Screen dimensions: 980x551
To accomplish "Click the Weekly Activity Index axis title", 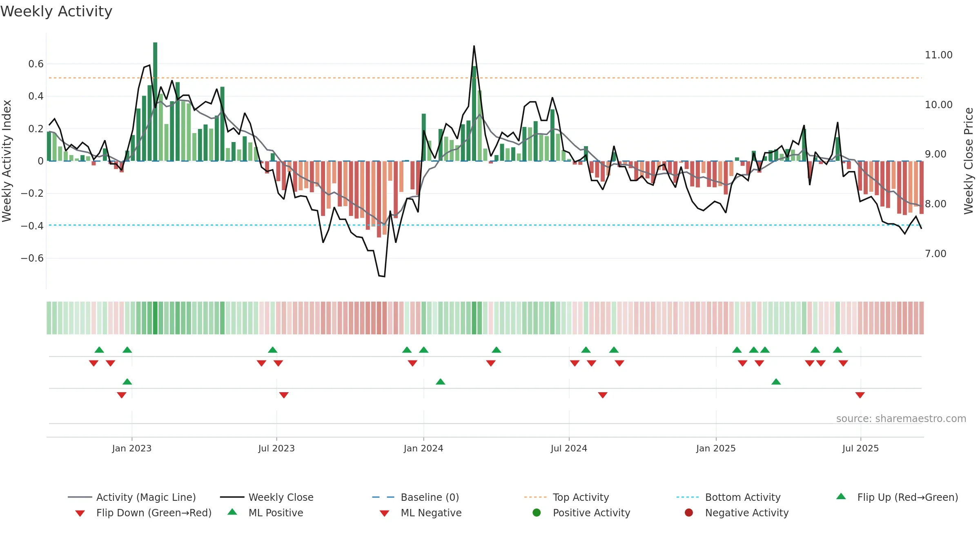I will tap(7, 161).
